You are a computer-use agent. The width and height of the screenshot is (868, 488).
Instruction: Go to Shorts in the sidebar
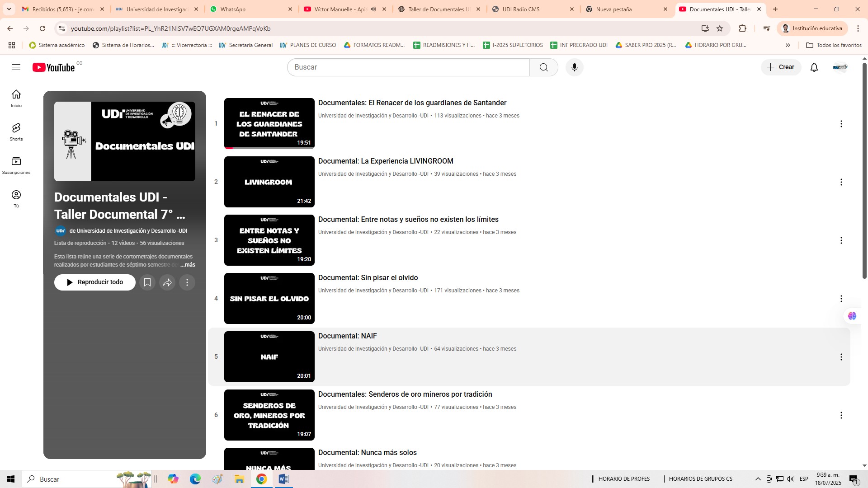(x=16, y=132)
